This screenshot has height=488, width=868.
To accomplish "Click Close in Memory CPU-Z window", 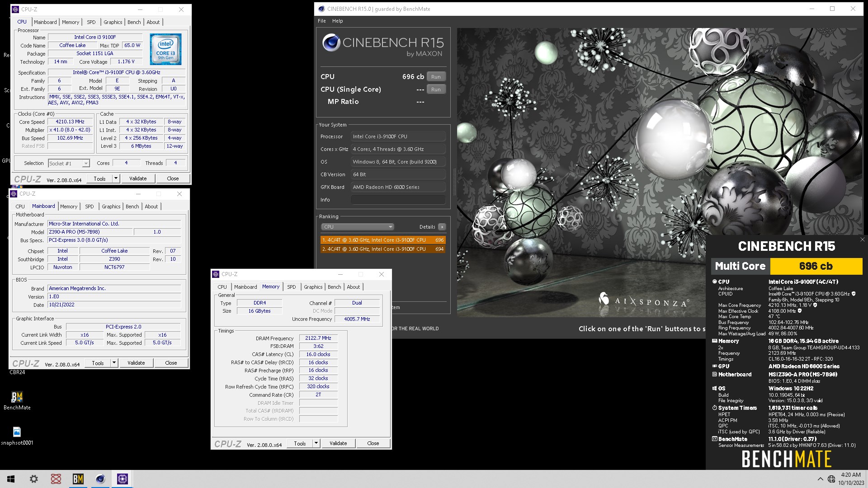I will click(373, 444).
